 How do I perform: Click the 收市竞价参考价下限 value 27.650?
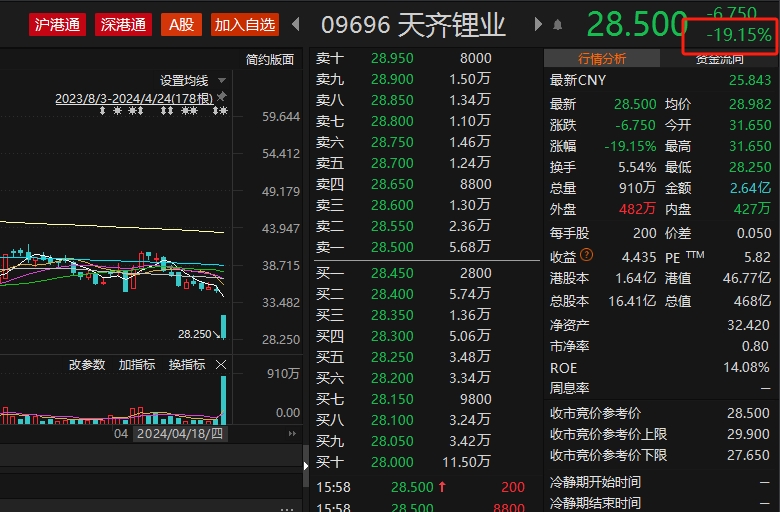tap(748, 455)
